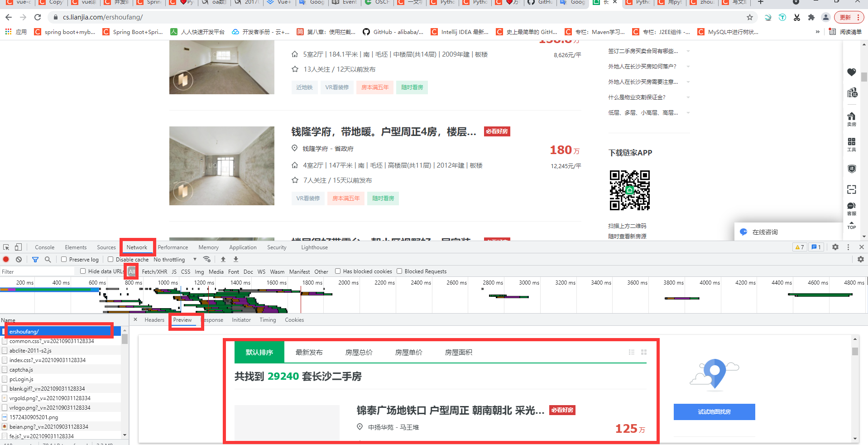Close the request details pane
This screenshot has height=445, width=868.
click(135, 319)
